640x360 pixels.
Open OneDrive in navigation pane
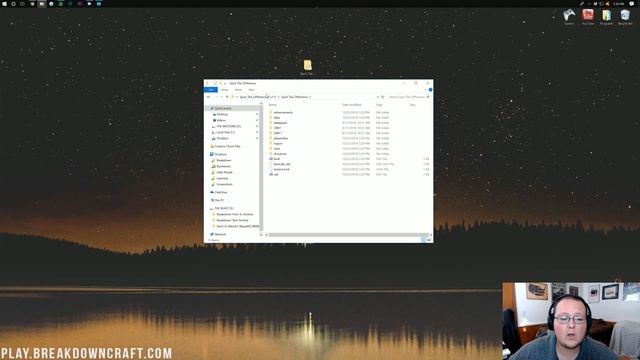tap(221, 192)
